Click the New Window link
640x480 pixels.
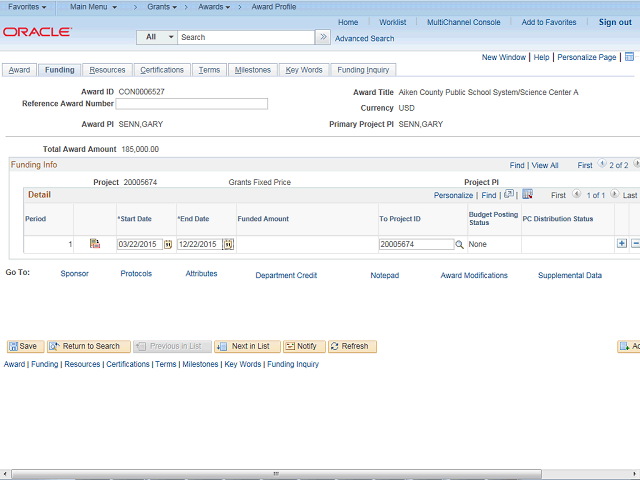pos(504,58)
